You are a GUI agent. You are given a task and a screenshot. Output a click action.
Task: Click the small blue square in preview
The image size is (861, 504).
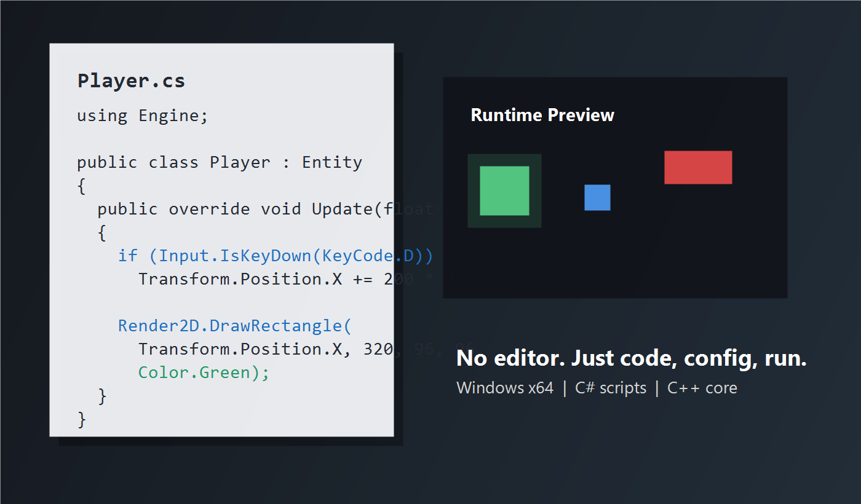coord(597,197)
